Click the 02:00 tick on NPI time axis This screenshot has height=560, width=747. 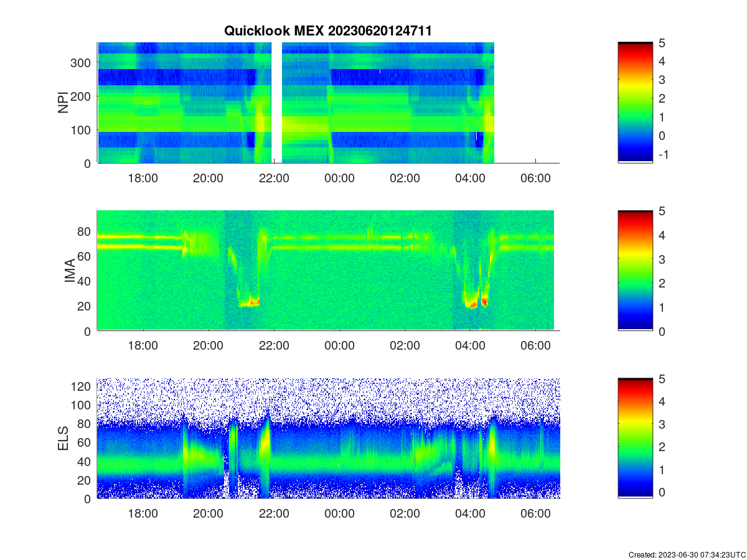pos(405,178)
